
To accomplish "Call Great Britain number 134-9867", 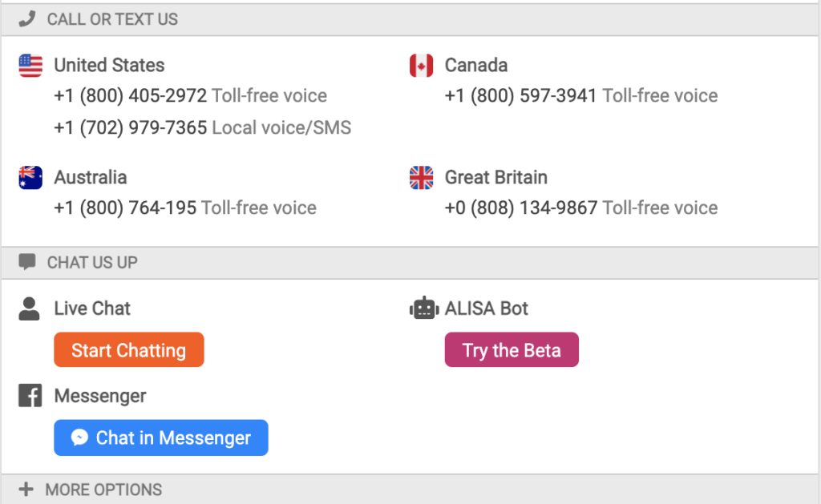I will pos(521,208).
